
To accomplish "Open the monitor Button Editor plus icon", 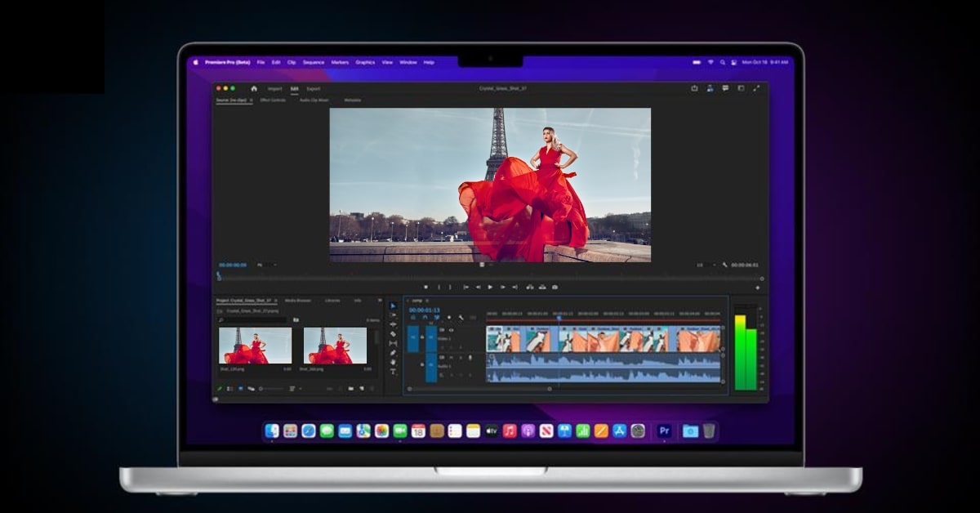I will 758,288.
